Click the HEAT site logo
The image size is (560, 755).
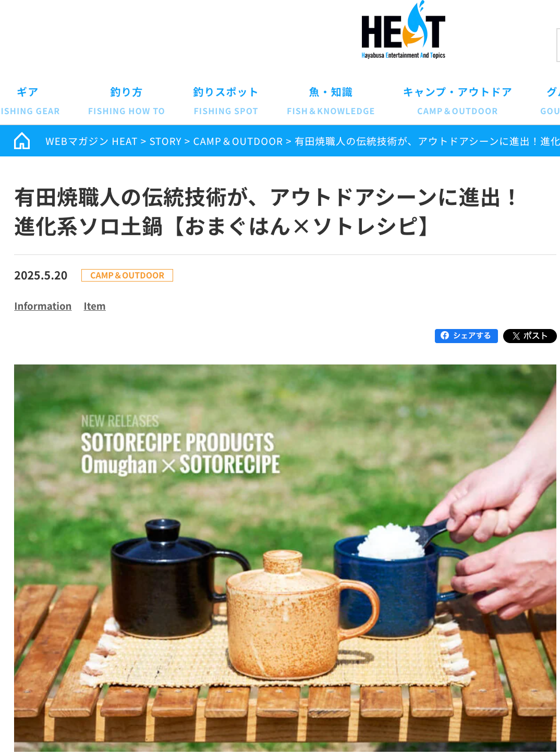pos(403,30)
